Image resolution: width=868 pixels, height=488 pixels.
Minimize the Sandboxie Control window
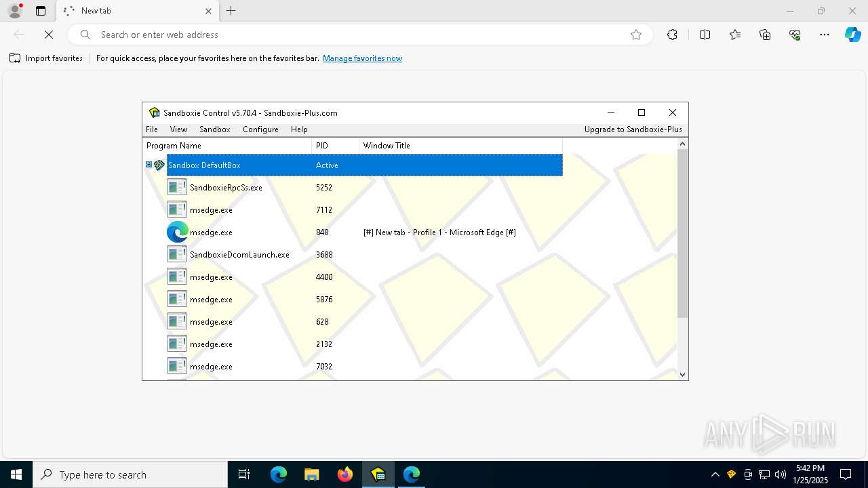coord(610,113)
